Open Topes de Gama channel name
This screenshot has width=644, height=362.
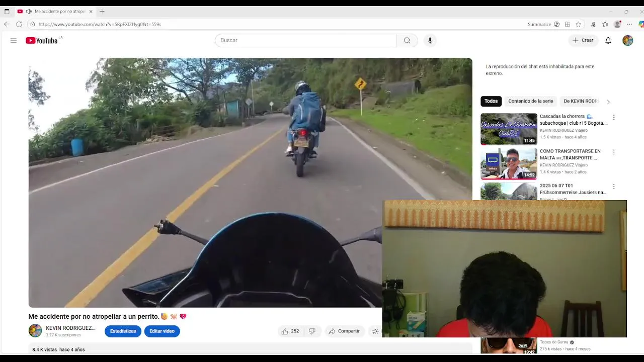[554, 342]
